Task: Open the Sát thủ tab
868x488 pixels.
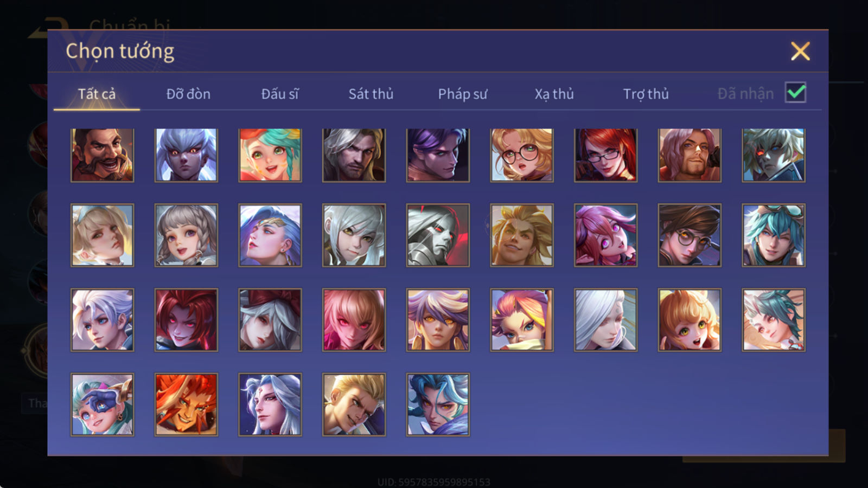Action: pyautogui.click(x=371, y=94)
